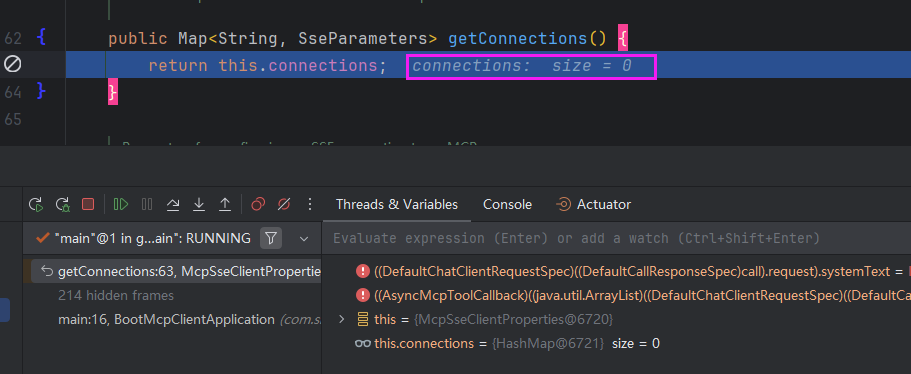The height and width of the screenshot is (374, 911).
Task: Click the glasses watch icon
Action: 363,343
